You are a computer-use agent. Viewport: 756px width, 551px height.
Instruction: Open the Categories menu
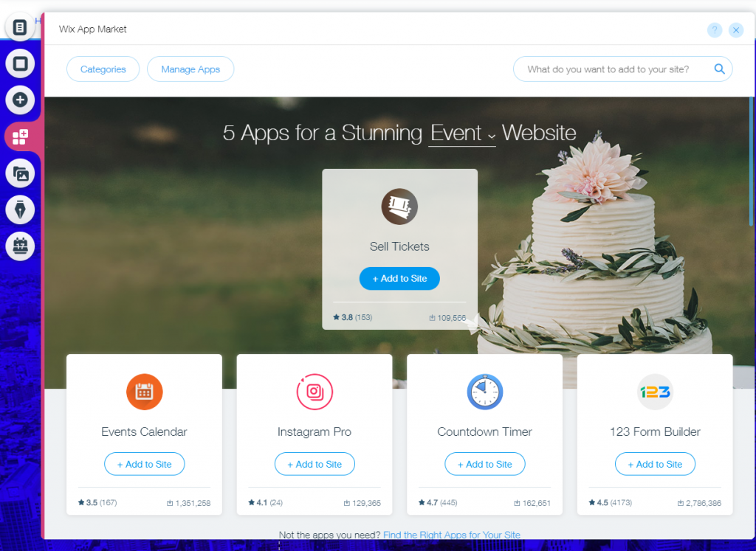(x=103, y=69)
